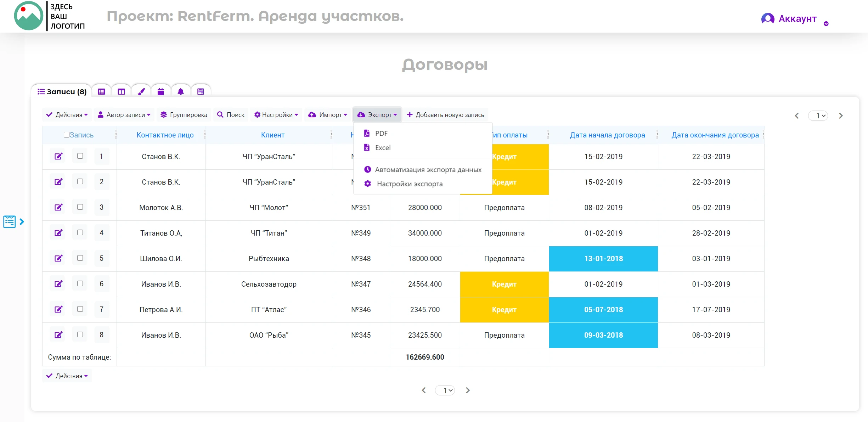Select PDF in the Экспорт menu
The image size is (868, 422).
(381, 133)
